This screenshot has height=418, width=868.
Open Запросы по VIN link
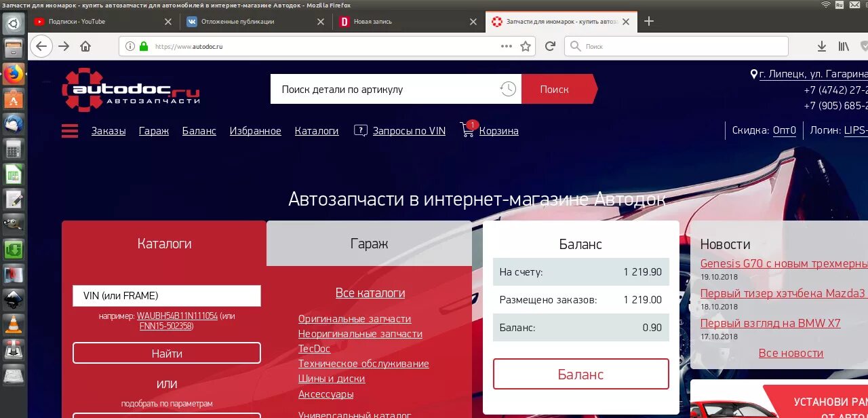coord(409,131)
